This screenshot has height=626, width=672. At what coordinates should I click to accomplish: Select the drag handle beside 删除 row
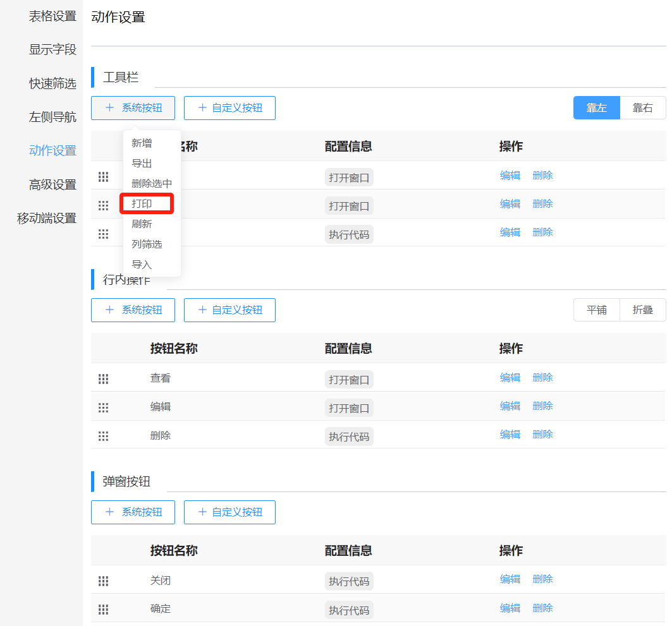pos(103,436)
